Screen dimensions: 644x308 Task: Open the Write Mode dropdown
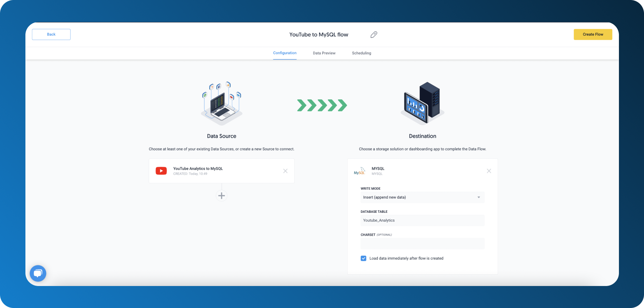(422, 197)
